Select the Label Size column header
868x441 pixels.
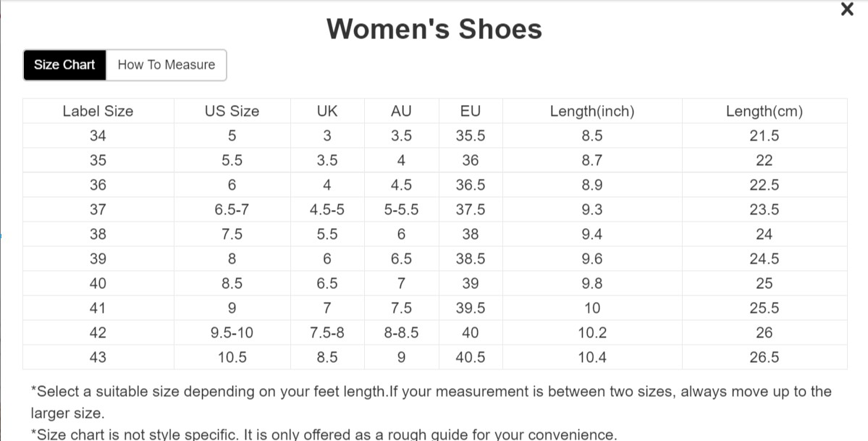tap(98, 112)
